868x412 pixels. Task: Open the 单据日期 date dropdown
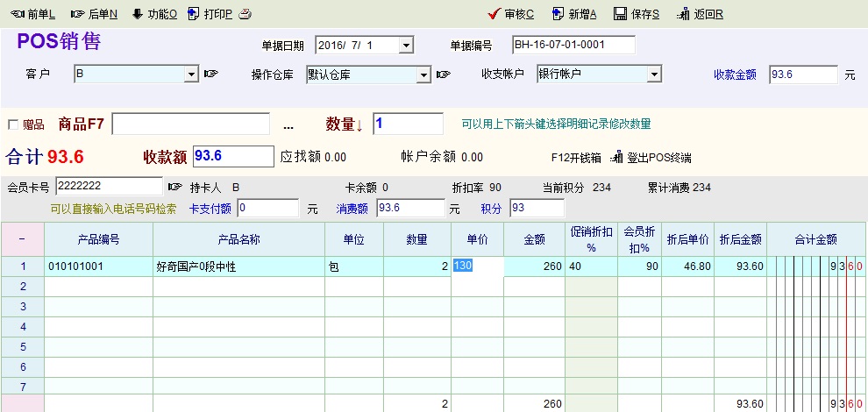406,45
